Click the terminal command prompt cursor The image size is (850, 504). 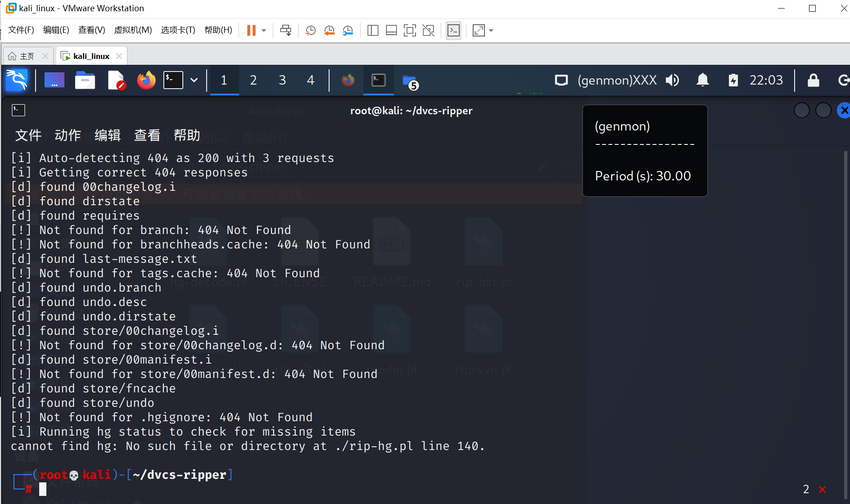click(x=43, y=489)
